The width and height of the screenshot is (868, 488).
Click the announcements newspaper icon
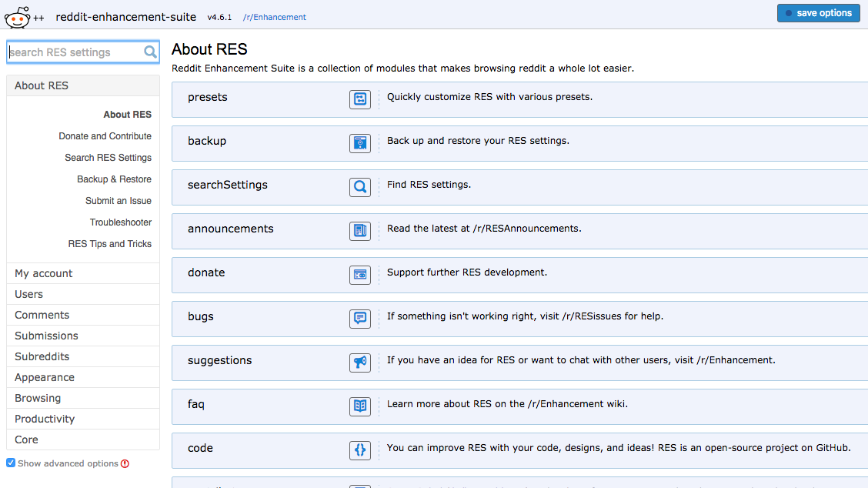(360, 230)
